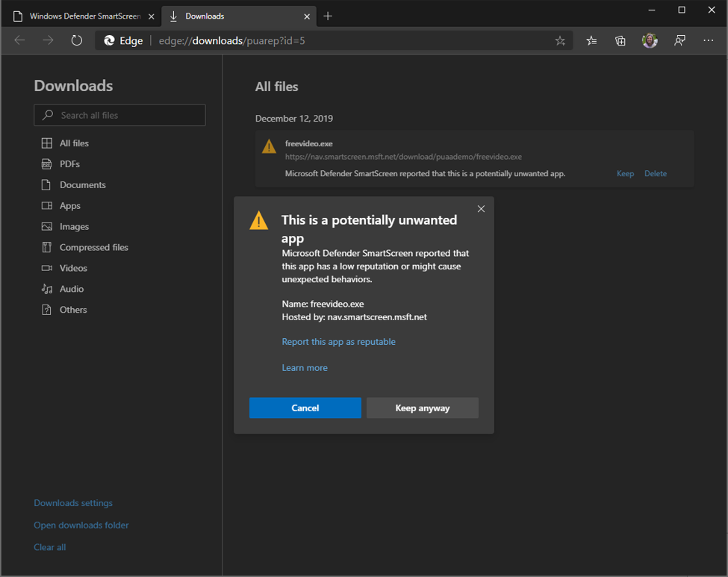The image size is (728, 577).
Task: Click the Send feedback icon
Action: point(679,40)
